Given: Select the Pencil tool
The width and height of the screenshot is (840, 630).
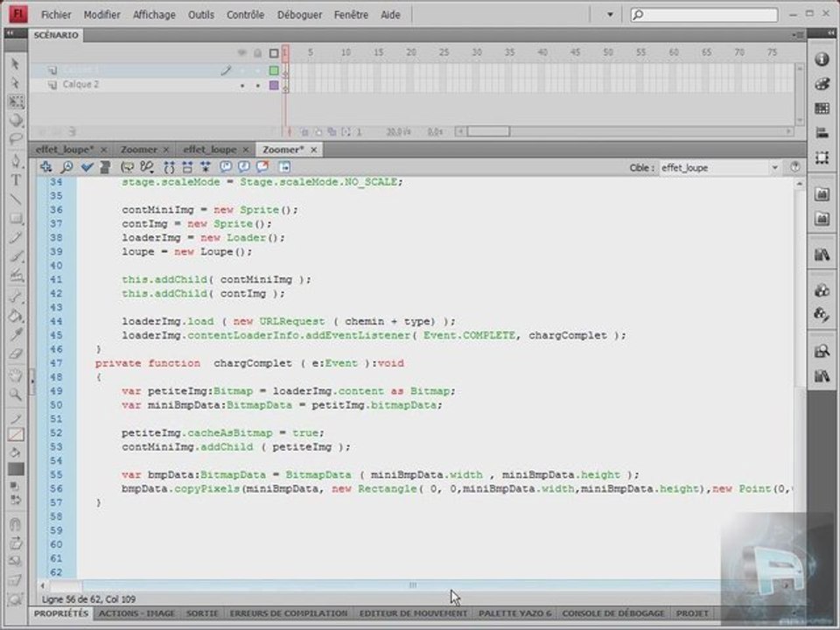Looking at the screenshot, I should pos(16,237).
